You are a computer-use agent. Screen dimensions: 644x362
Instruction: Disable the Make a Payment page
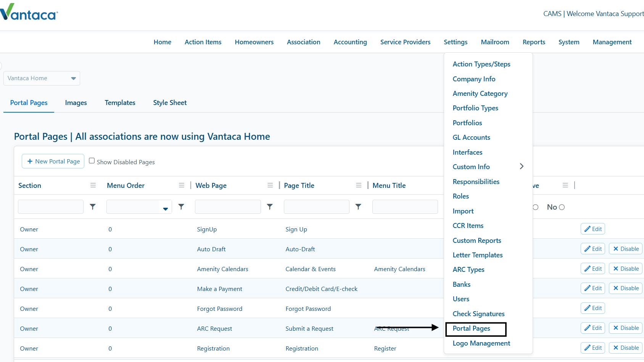(x=626, y=288)
